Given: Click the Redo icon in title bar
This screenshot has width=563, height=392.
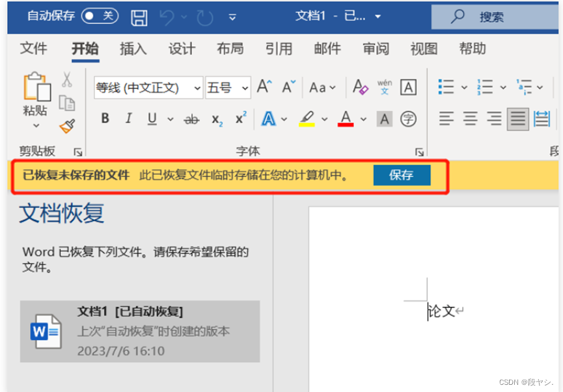Looking at the screenshot, I should [205, 17].
